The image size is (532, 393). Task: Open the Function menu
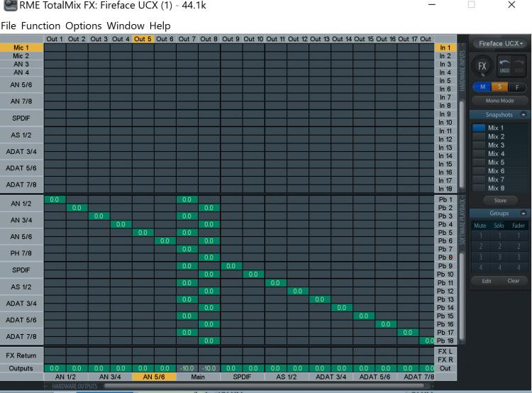point(40,26)
